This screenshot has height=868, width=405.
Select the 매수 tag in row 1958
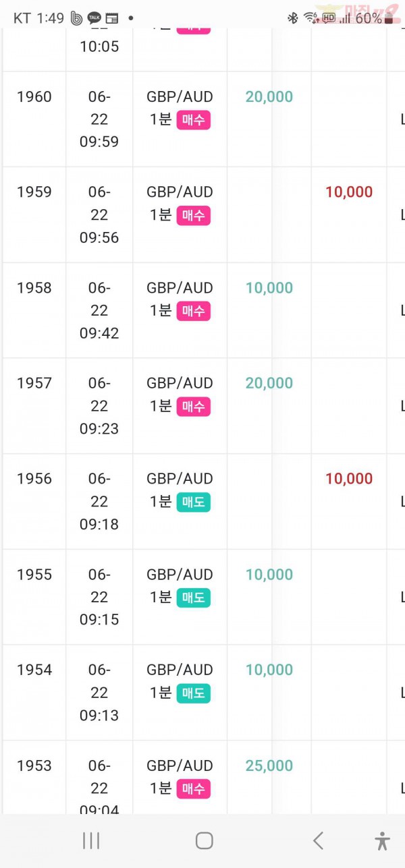coord(193,311)
